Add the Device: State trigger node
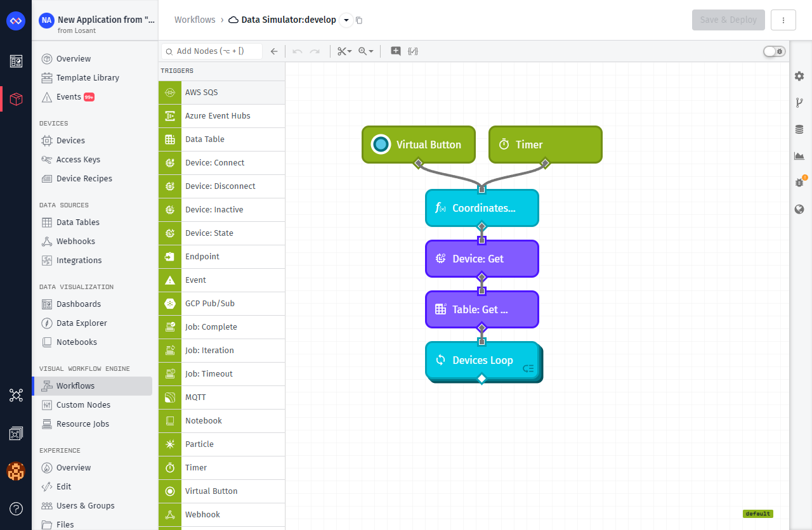Image resolution: width=812 pixels, height=530 pixels. (222, 233)
